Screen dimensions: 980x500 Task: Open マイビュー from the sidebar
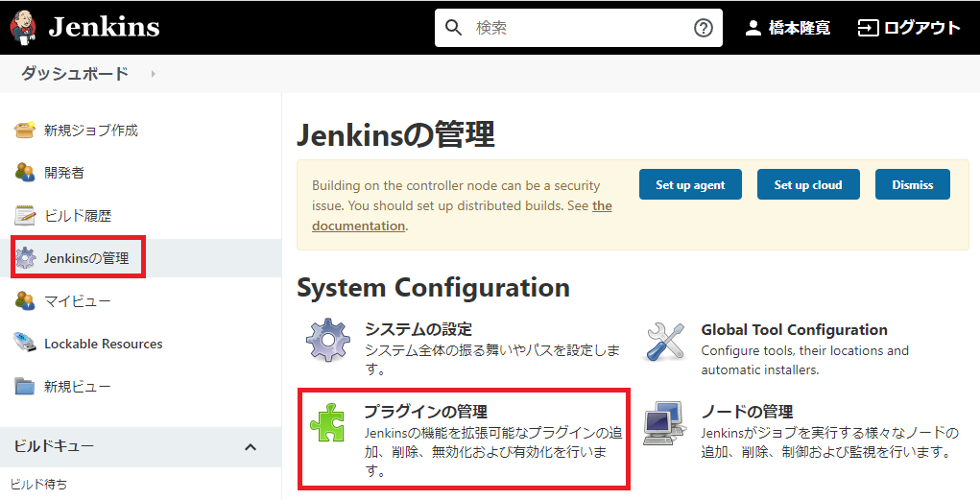(x=77, y=301)
